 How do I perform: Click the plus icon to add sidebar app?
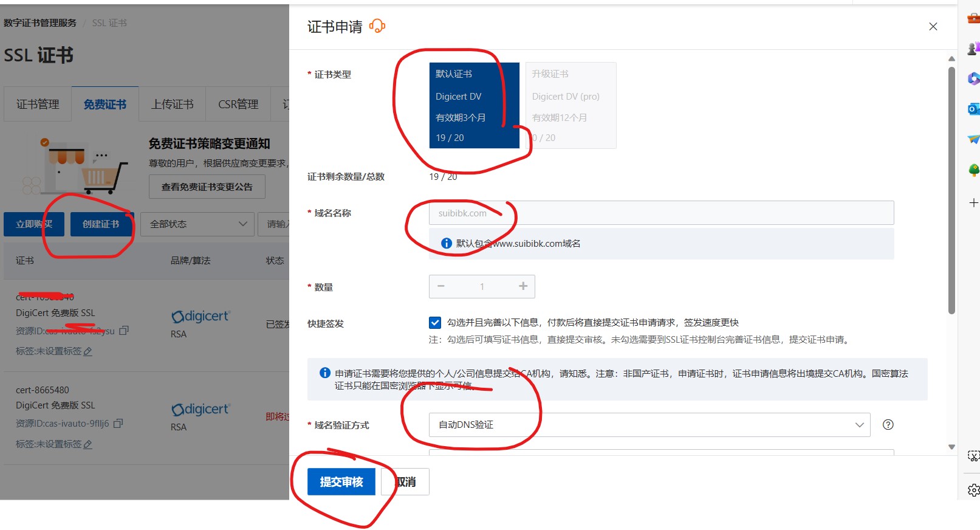pos(973,202)
